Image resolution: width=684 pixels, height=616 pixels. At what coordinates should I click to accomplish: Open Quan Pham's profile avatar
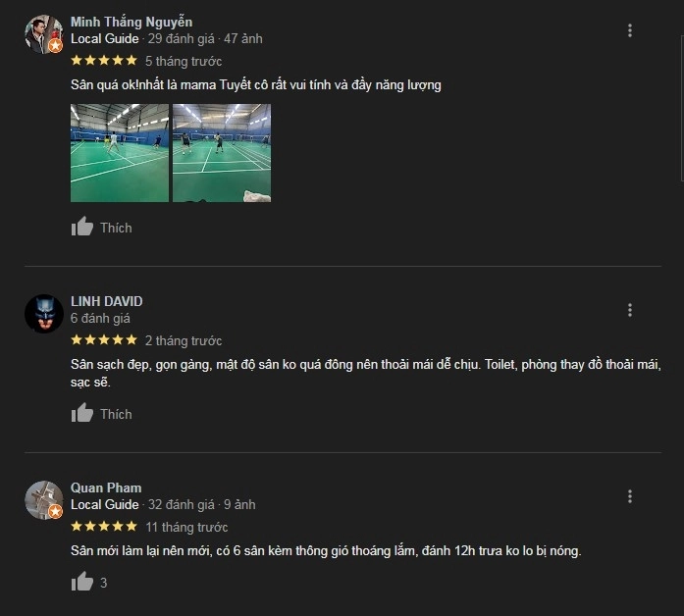click(44, 500)
